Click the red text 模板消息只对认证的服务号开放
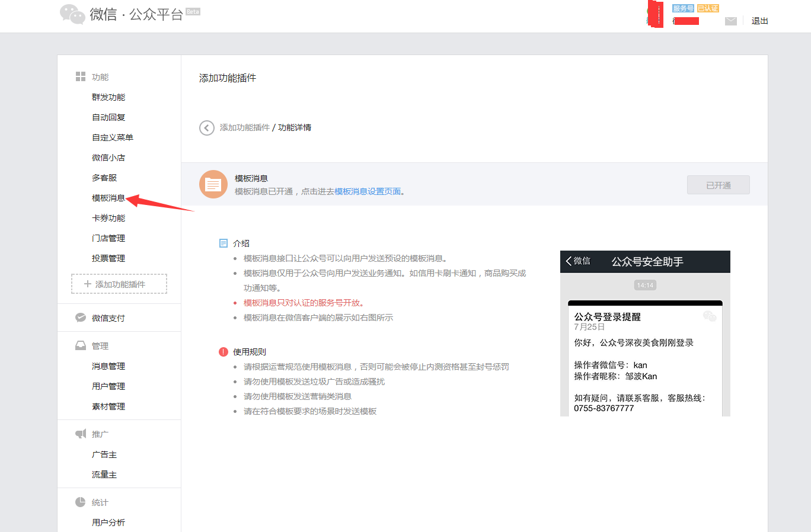Image resolution: width=811 pixels, height=532 pixels. tap(304, 303)
